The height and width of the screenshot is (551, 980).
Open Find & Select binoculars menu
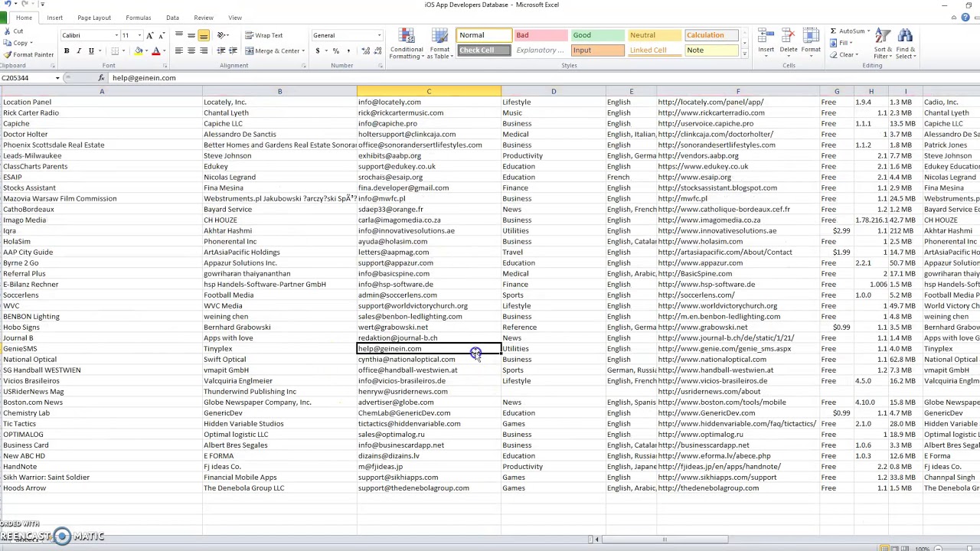[x=905, y=44]
